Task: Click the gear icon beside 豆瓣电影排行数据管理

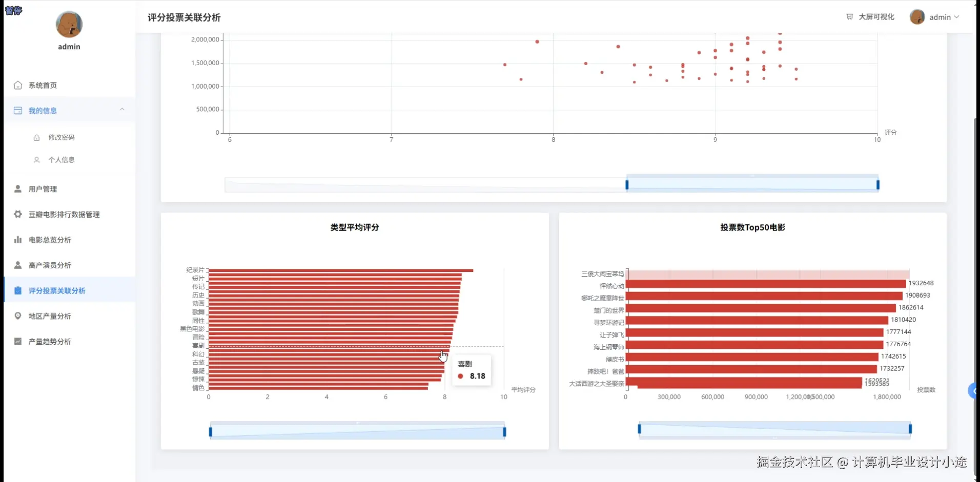Action: coord(18,214)
